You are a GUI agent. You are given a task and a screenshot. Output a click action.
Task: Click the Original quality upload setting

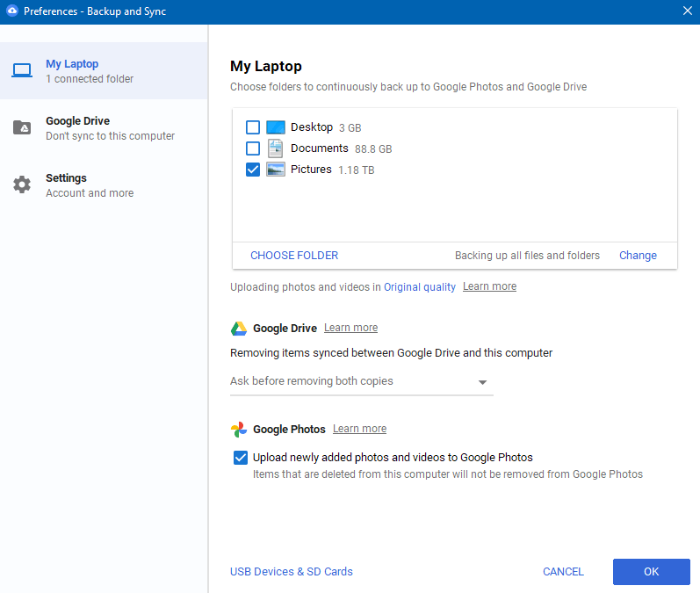(420, 287)
